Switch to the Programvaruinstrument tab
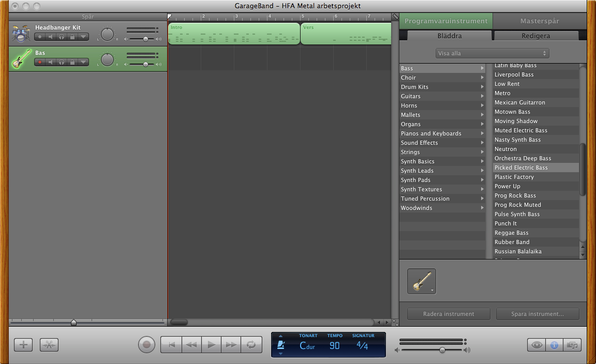The image size is (596, 364). coord(446,21)
